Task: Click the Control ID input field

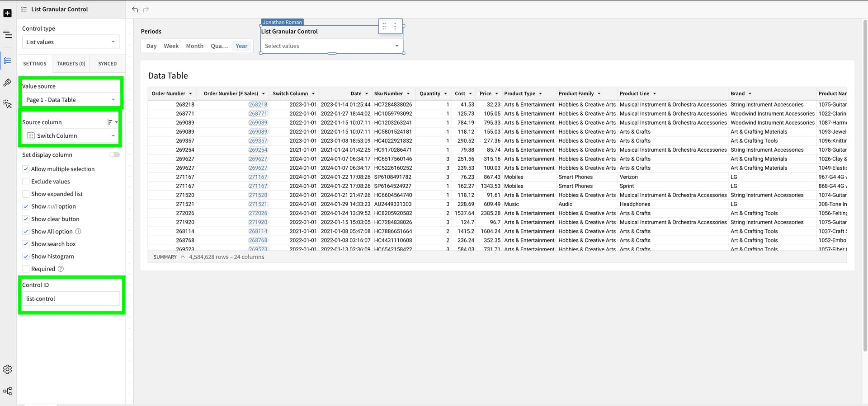Action: coord(71,299)
